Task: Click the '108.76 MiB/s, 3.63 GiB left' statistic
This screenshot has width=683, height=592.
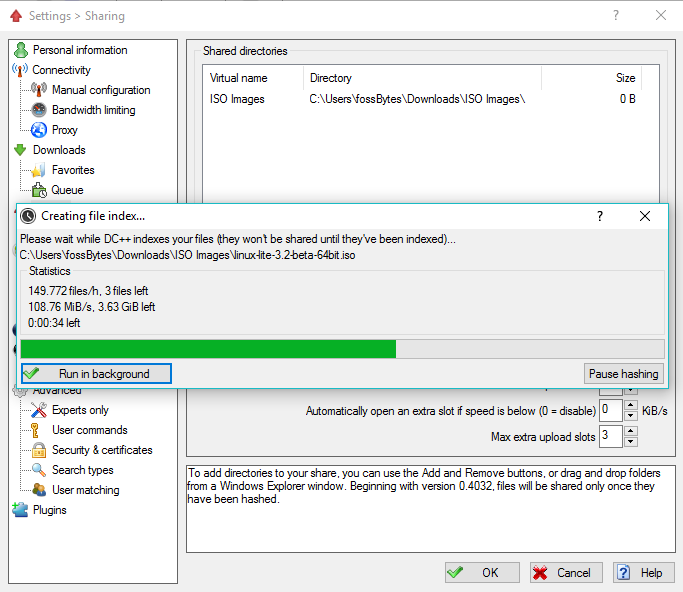Action: tap(91, 307)
